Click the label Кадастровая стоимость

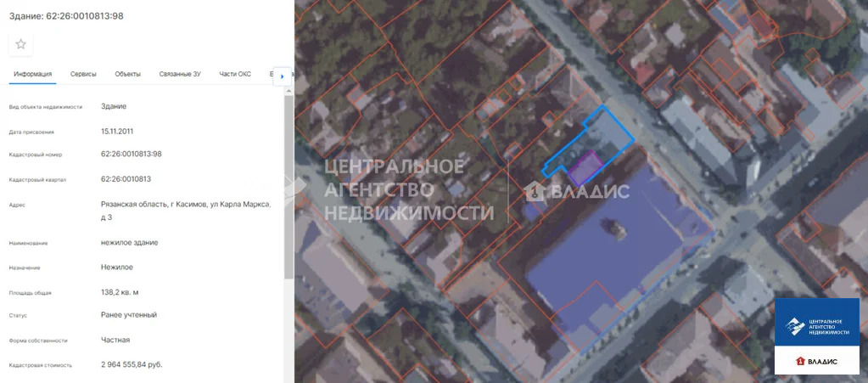pos(41,365)
